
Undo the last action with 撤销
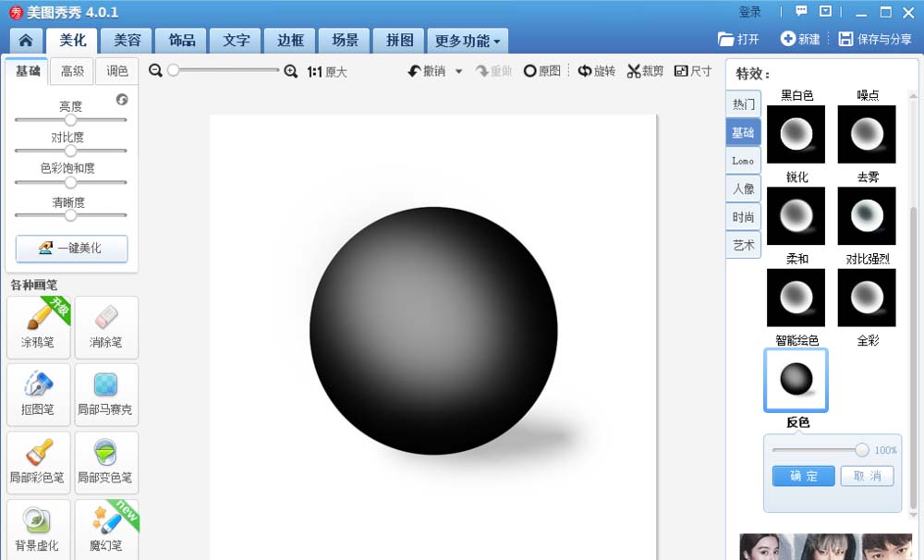[427, 71]
